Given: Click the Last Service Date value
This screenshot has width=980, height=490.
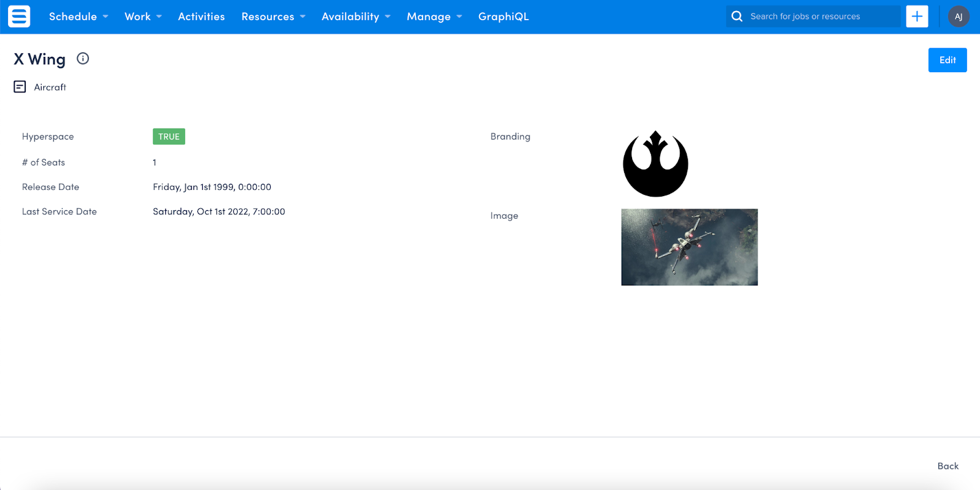Looking at the screenshot, I should click(x=219, y=211).
